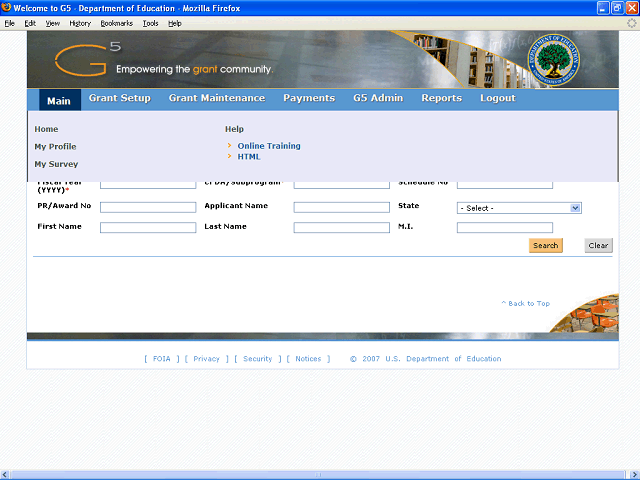640x480 pixels.
Task: Restore down the Firefox window
Action: (618, 8)
